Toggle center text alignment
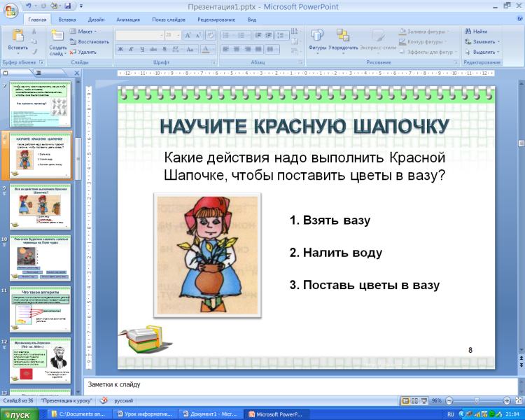 pyautogui.click(x=237, y=49)
